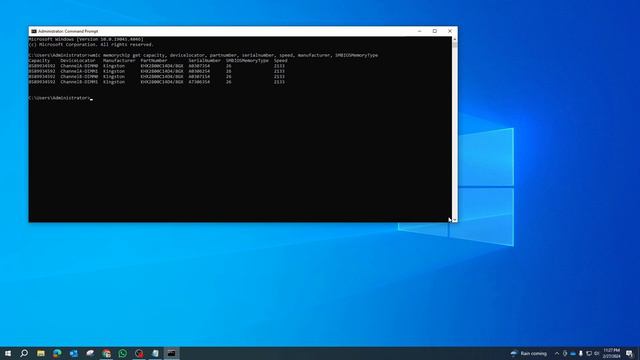Open the OneDrive cloud tray icon

[573, 353]
